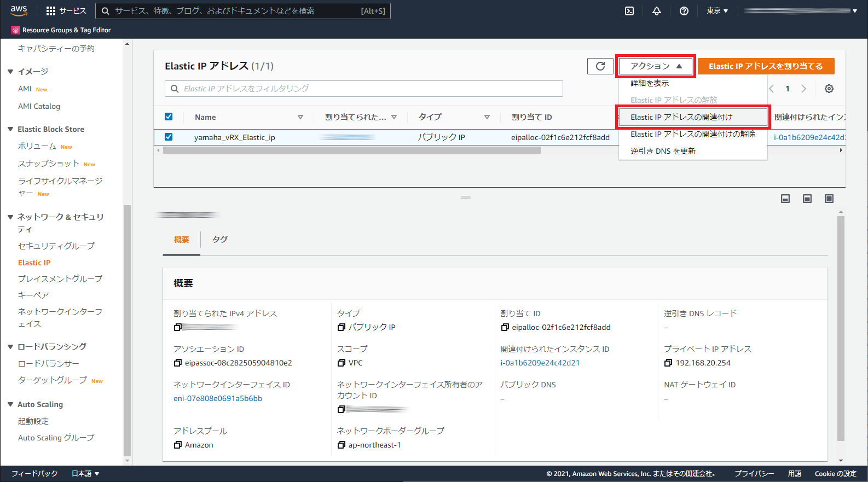Click the AWS logo home icon
Viewport: 868px width, 482px height.
[x=19, y=10]
